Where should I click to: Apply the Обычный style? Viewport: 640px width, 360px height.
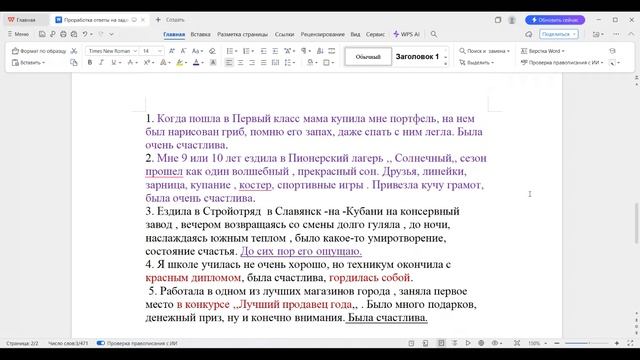click(x=368, y=57)
